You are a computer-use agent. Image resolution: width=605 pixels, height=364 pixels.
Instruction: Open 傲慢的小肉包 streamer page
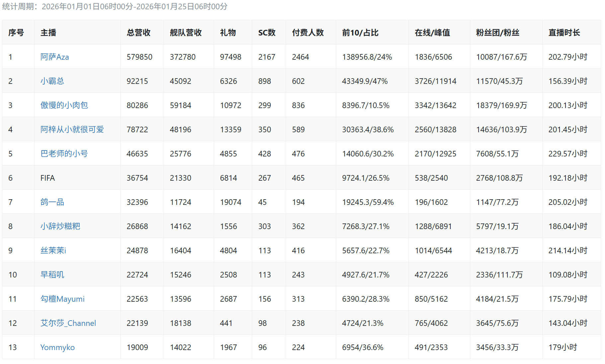[64, 105]
